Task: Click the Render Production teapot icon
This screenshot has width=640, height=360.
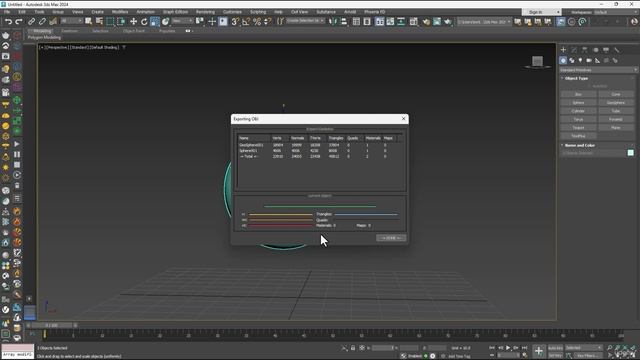Action: pyautogui.click(x=448, y=22)
